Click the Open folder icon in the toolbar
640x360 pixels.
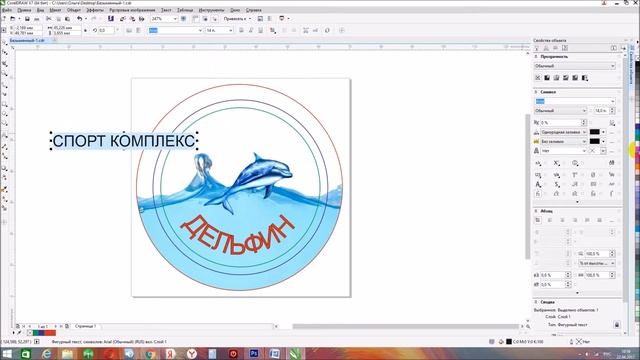click(13, 19)
